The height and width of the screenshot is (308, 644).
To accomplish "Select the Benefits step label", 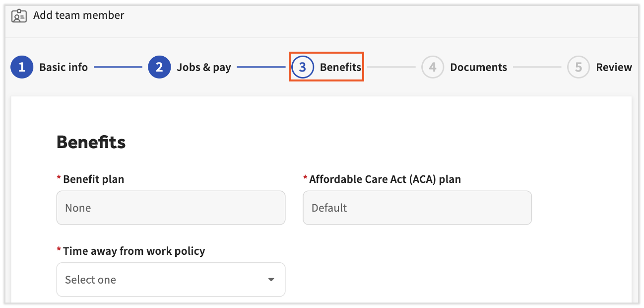I will 340,67.
